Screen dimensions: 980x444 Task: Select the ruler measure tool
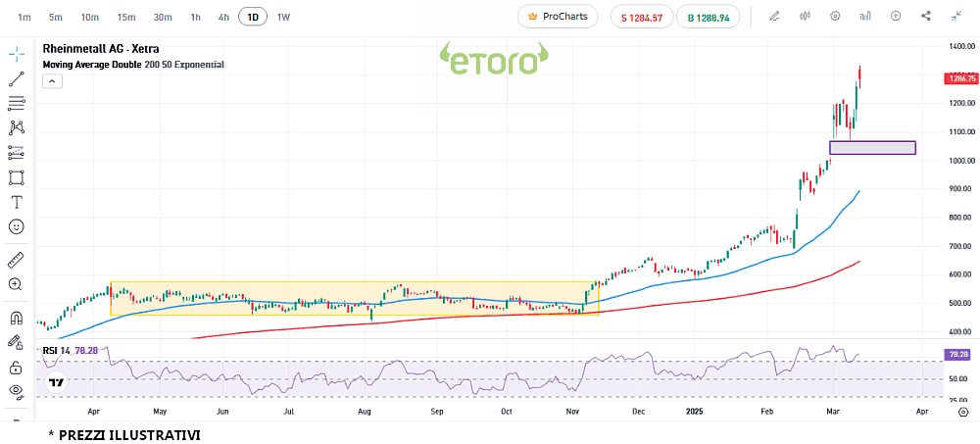17,259
